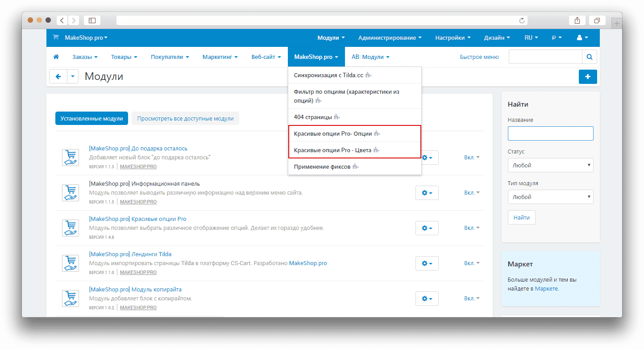The image size is (644, 349).
Task: Click the search magnifier button
Action: click(590, 57)
